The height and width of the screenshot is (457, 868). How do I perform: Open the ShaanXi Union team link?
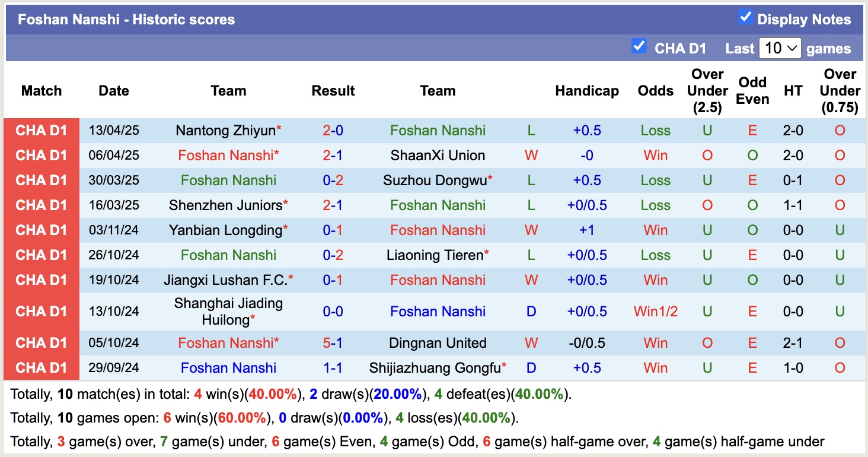[x=438, y=155]
